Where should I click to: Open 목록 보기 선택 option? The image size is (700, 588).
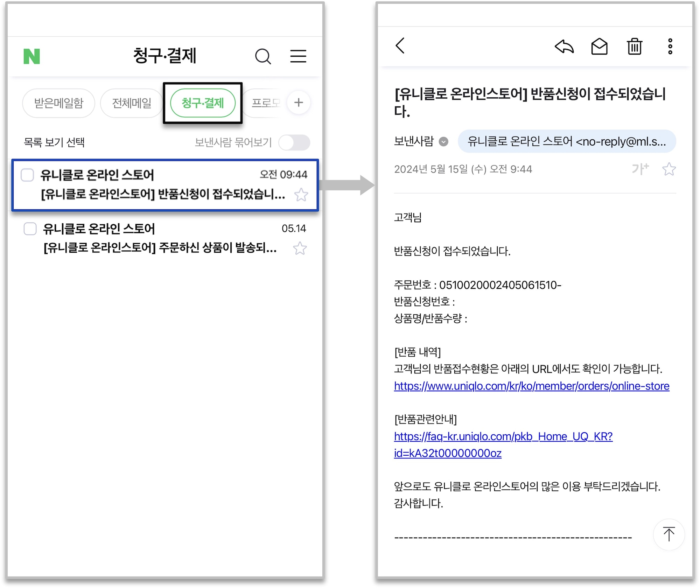[54, 142]
